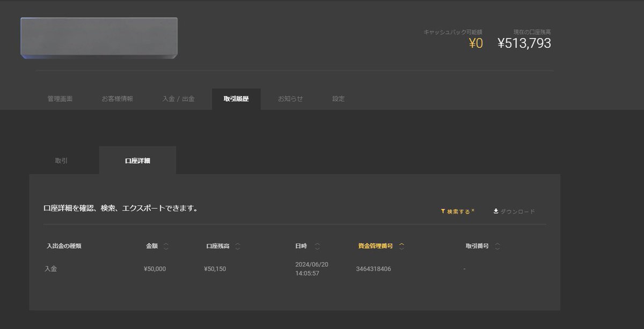
Task: Click the 検索する filter button
Action: click(x=457, y=211)
